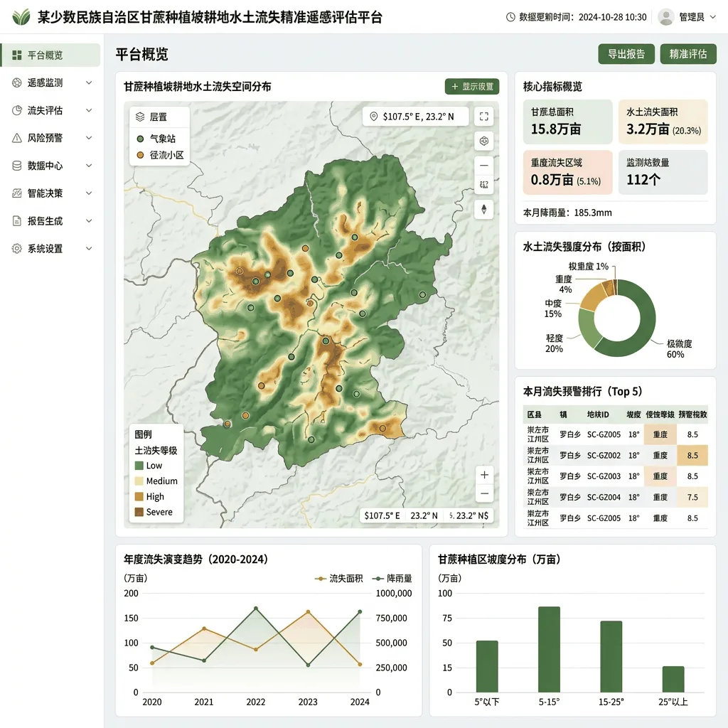This screenshot has height=728, width=728.
Task: Click the 25°以上 slope bar
Action: click(x=673, y=679)
